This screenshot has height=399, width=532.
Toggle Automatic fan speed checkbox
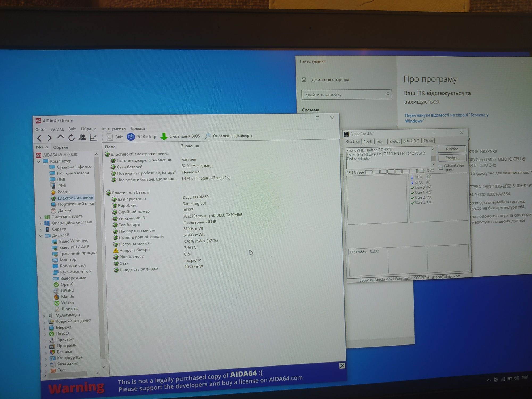click(441, 168)
